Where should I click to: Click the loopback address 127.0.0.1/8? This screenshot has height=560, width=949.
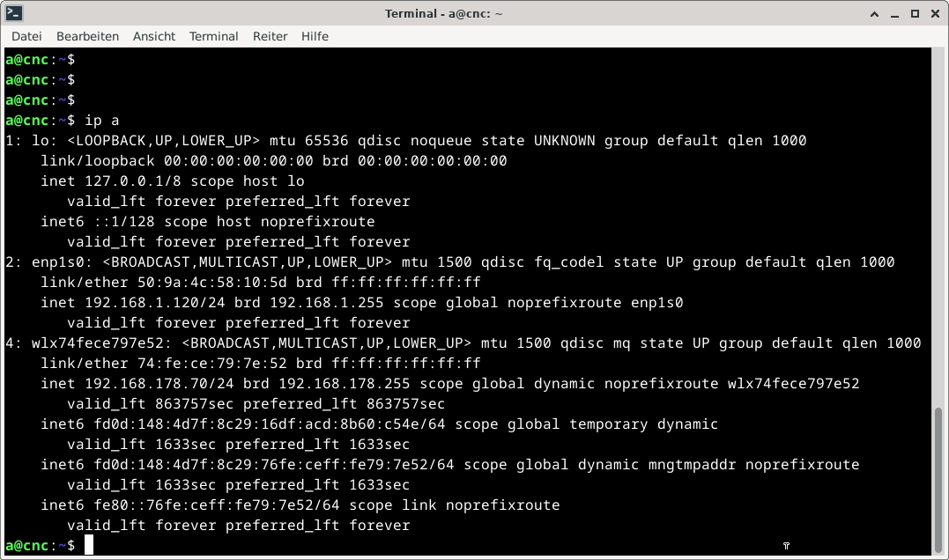[x=132, y=181]
